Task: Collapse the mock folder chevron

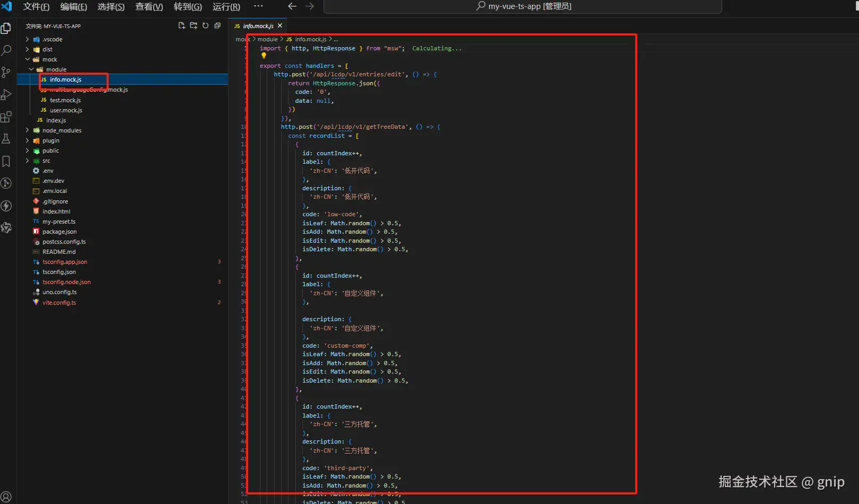Action: tap(27, 59)
